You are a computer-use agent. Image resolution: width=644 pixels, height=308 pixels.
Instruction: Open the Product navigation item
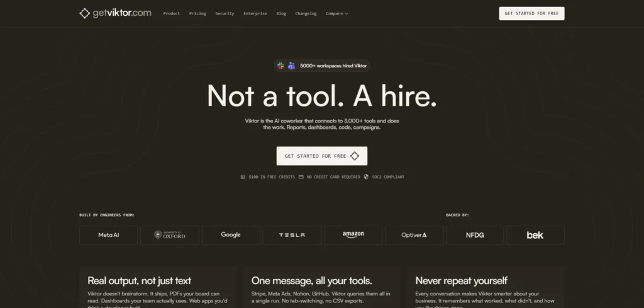(x=172, y=14)
